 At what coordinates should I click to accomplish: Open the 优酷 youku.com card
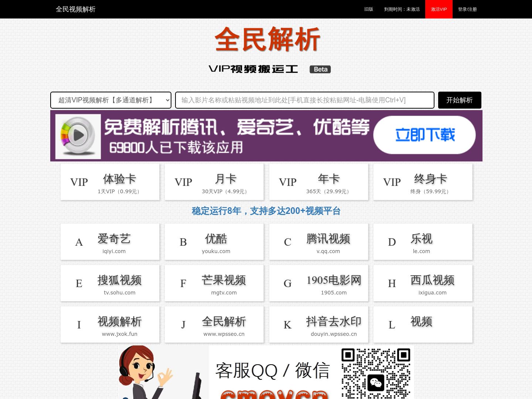point(214,242)
